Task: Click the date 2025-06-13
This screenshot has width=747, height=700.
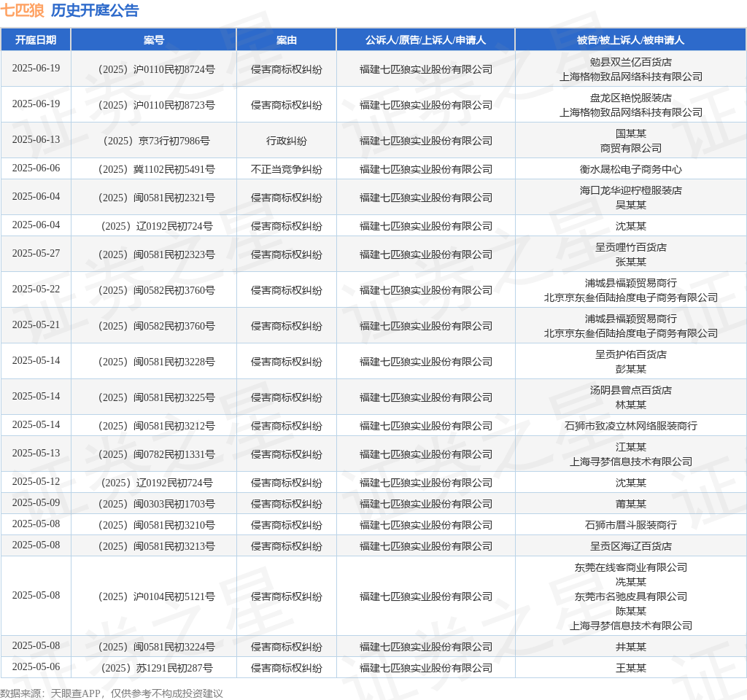Action: pyautogui.click(x=36, y=139)
